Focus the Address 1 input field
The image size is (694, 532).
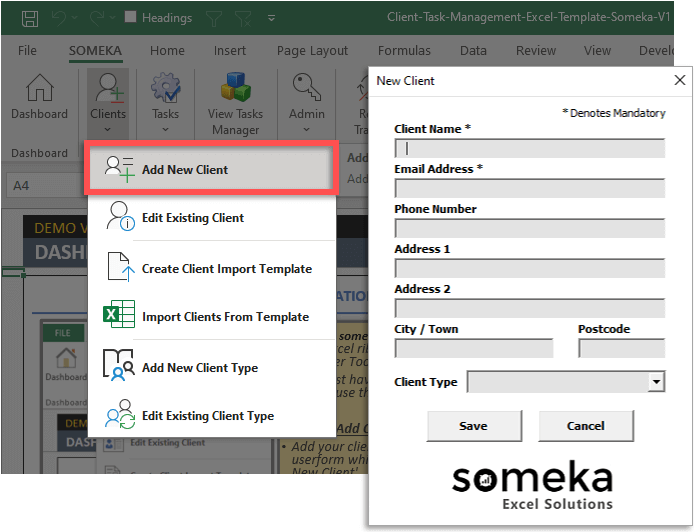coord(529,268)
